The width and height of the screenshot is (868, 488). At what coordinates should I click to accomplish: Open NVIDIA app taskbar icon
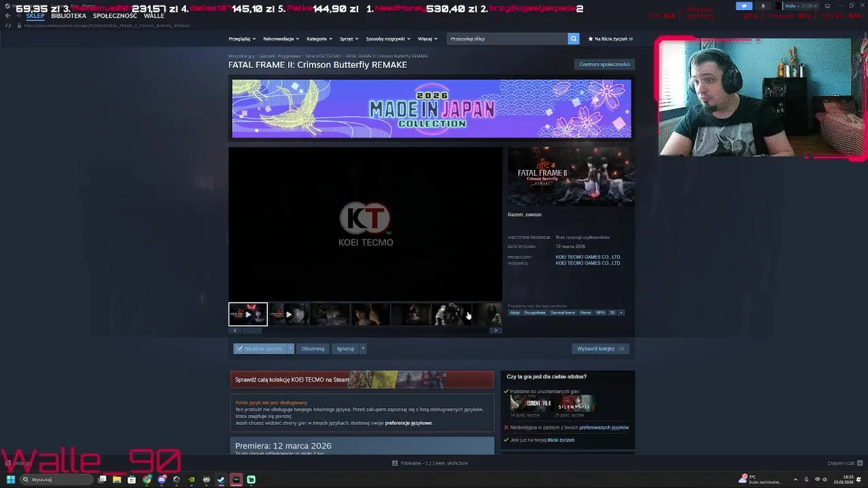coord(192,479)
